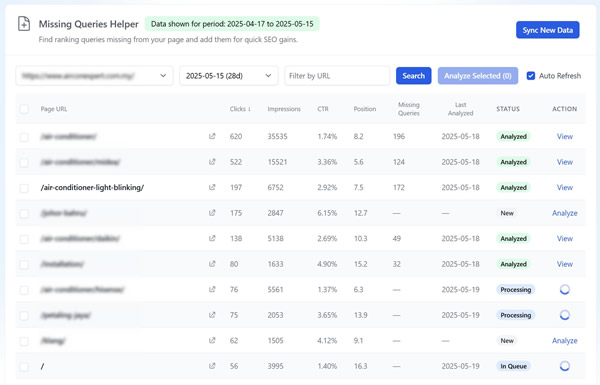The height and width of the screenshot is (385, 600).
Task: Click the Sync New Data button
Action: (548, 30)
